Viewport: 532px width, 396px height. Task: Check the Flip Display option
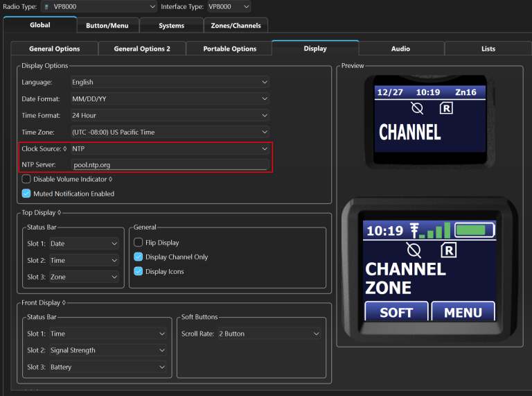139,243
